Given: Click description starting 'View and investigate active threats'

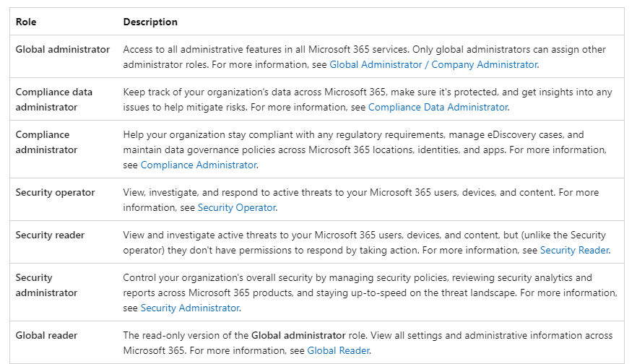Looking at the screenshot, I should (x=367, y=243).
